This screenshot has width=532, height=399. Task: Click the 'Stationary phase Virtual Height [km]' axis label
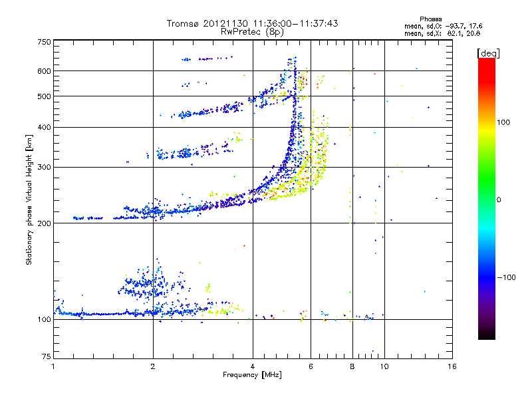tap(29, 199)
